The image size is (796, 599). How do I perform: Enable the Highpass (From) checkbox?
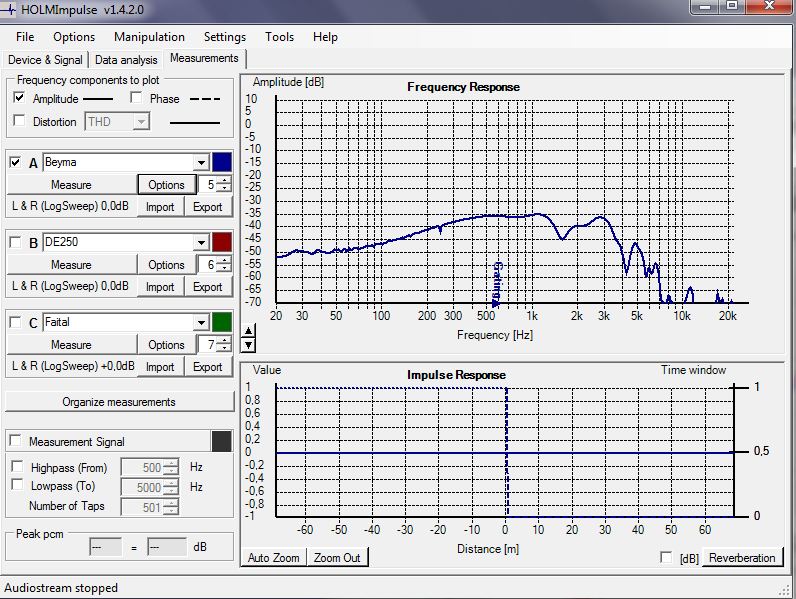click(17, 466)
